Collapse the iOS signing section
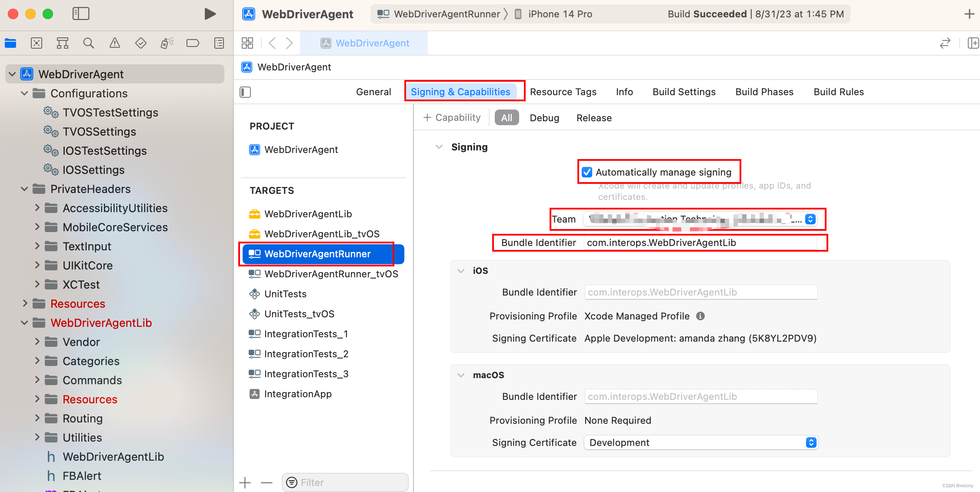 click(x=461, y=270)
